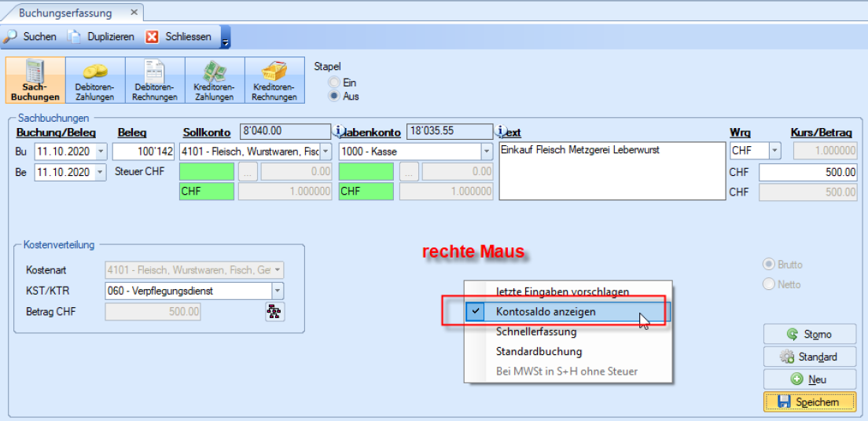Click the Wrg column header label

pos(738,133)
